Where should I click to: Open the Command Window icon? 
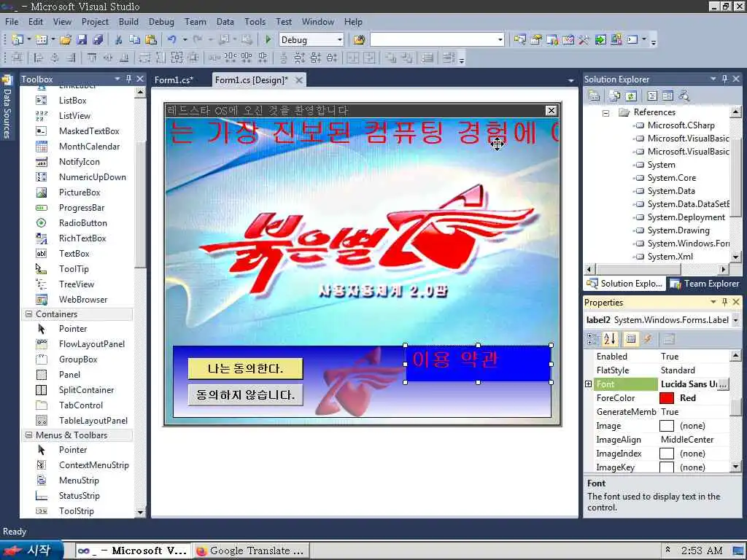(632, 40)
